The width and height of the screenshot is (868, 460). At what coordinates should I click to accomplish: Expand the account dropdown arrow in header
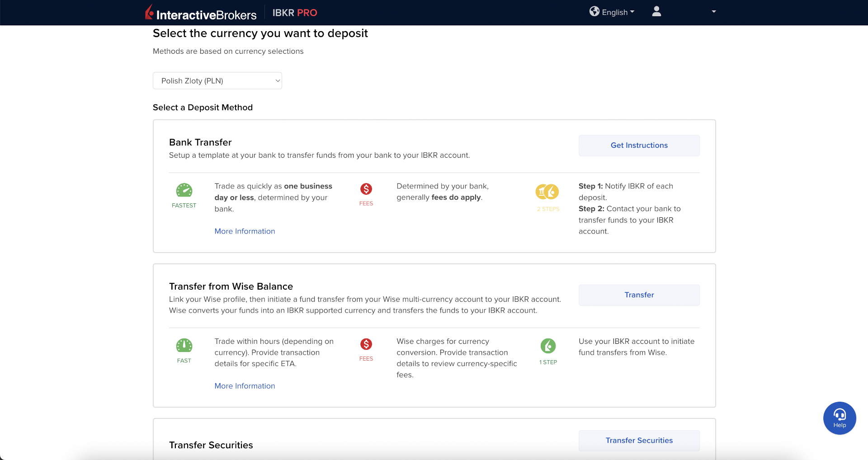point(713,12)
